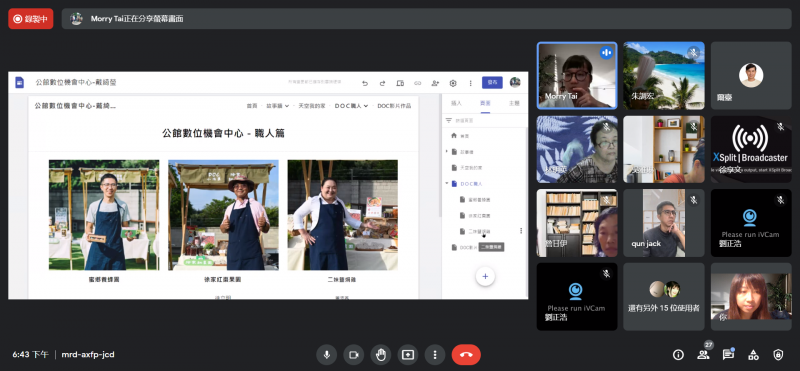Switch to the 插入 tab

point(457,104)
